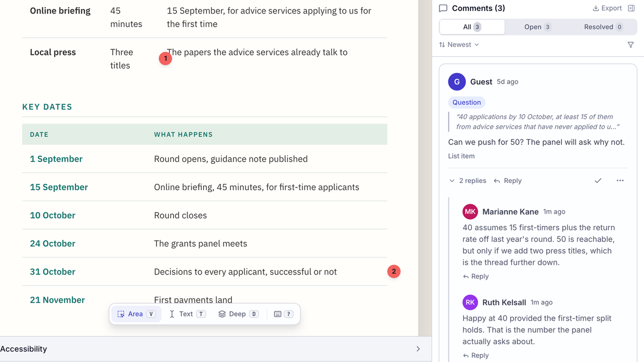The width and height of the screenshot is (644, 362).
Task: Reply to the Guest's comment
Action: pyautogui.click(x=508, y=180)
